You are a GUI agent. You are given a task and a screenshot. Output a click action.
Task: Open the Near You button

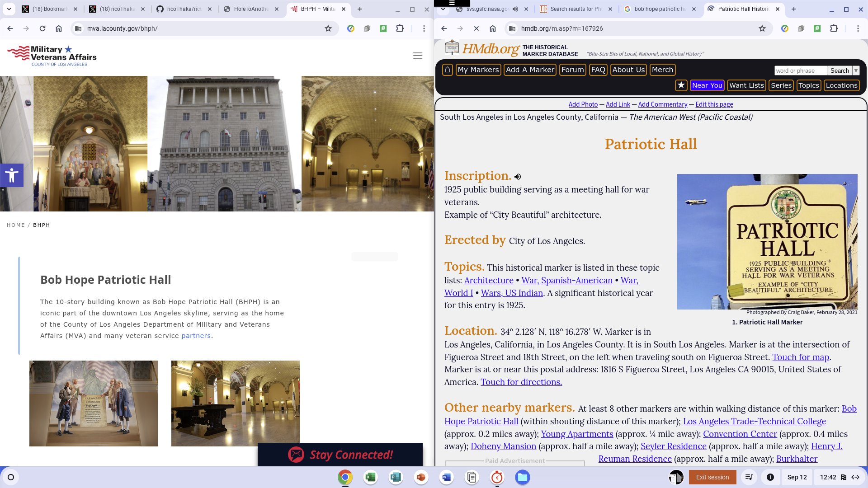(707, 85)
